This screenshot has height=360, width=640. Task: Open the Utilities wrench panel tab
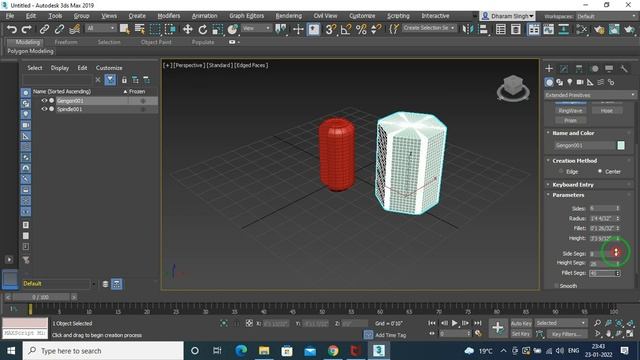(x=624, y=69)
